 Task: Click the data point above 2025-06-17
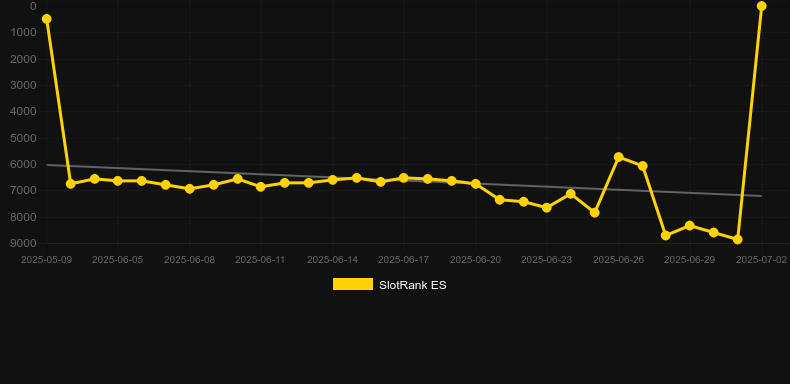[404, 178]
